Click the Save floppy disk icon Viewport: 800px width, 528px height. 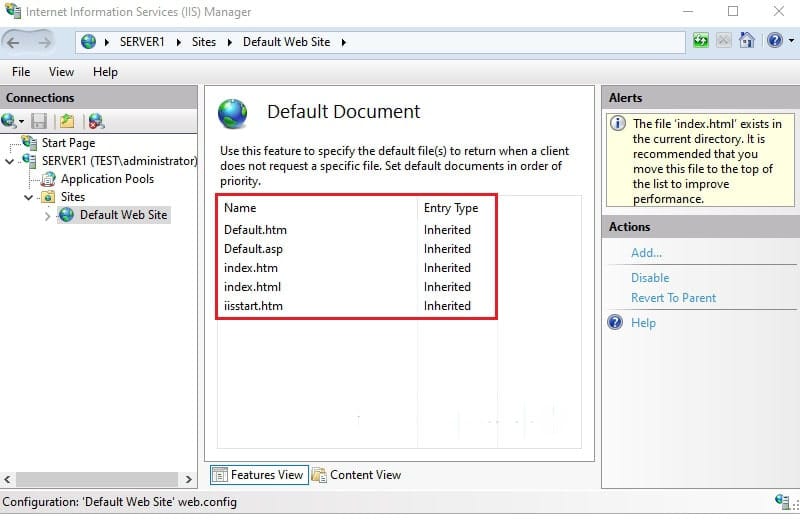click(x=39, y=121)
